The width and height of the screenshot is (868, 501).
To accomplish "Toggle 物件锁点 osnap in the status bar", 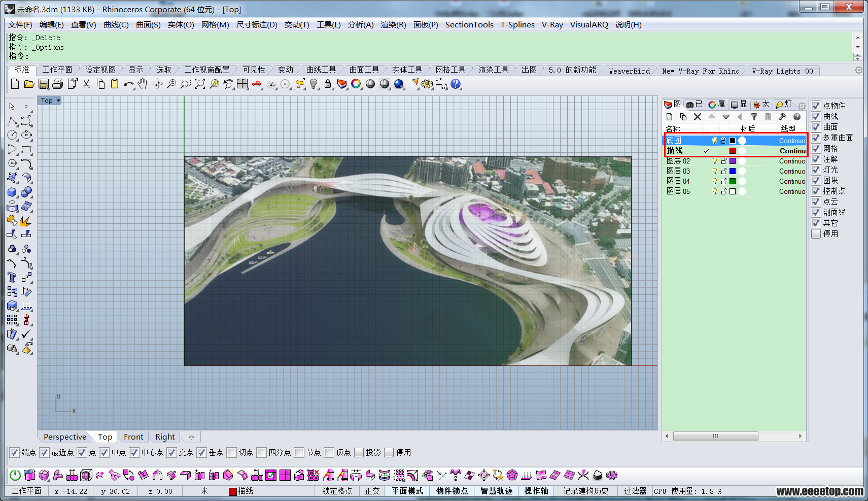I will click(x=452, y=491).
